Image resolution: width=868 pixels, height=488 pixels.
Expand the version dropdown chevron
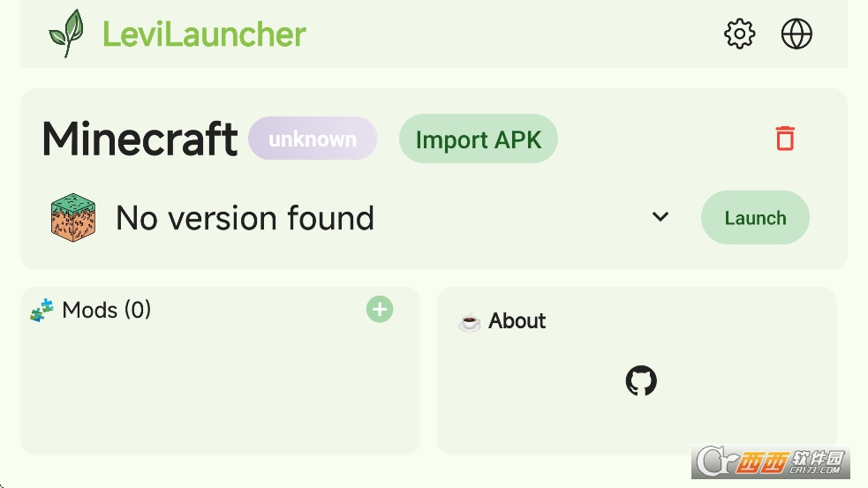point(660,217)
